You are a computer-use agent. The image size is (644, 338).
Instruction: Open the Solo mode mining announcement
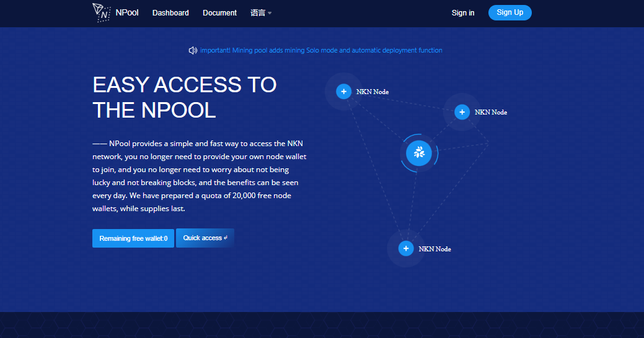[321, 50]
